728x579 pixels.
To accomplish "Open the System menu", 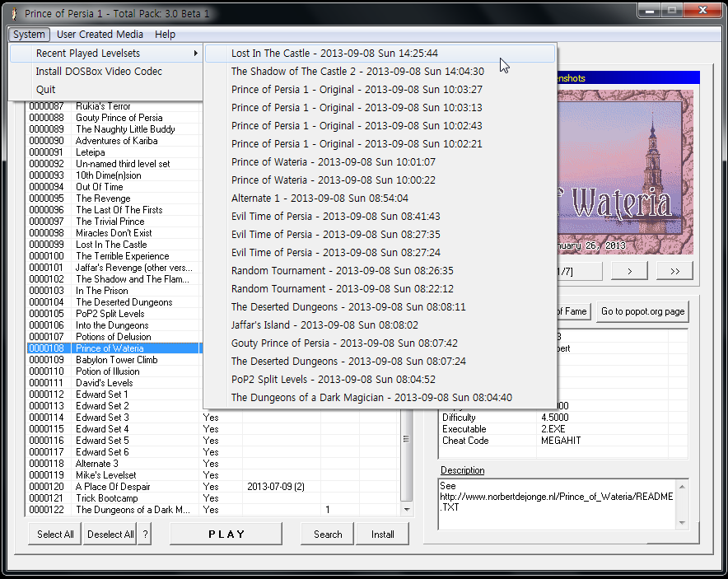I will 29,35.
